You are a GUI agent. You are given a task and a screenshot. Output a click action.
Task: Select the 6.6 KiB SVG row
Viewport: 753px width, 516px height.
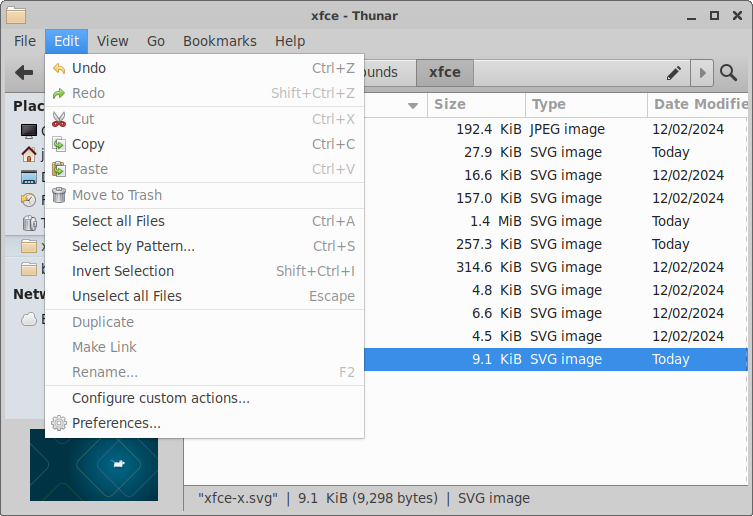tap(556, 314)
